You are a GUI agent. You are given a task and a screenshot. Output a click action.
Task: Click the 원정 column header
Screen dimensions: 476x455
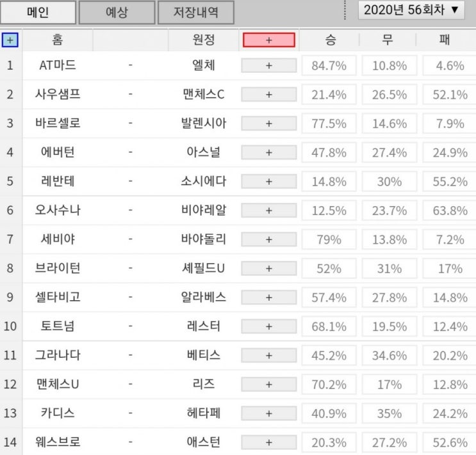(204, 40)
